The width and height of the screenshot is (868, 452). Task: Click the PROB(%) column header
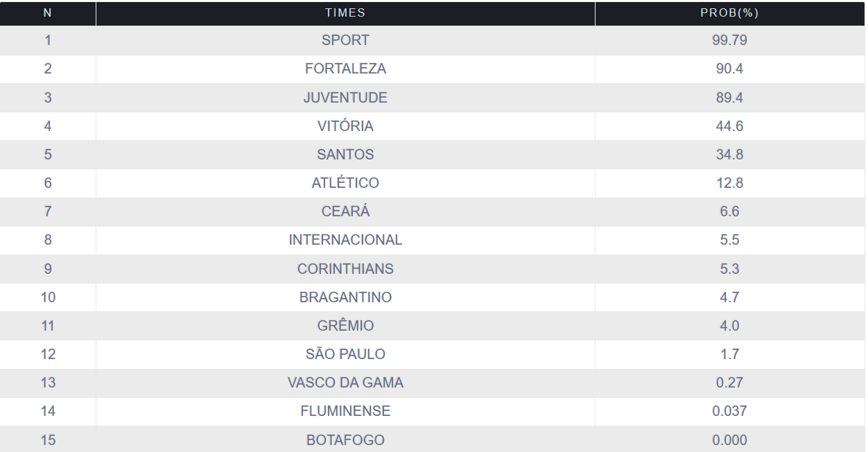tap(729, 13)
